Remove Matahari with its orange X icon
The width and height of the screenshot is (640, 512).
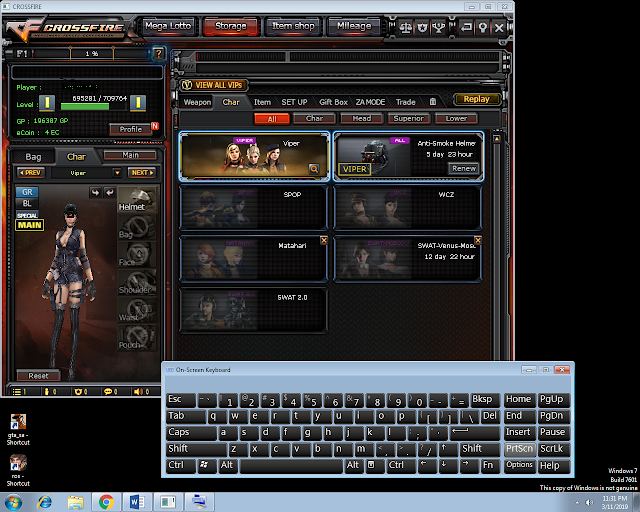[324, 240]
